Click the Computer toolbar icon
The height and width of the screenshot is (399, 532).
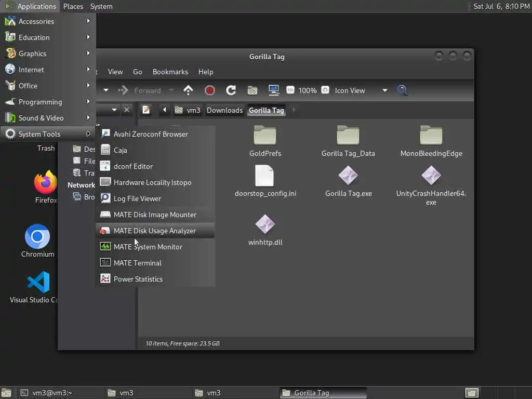(273, 90)
